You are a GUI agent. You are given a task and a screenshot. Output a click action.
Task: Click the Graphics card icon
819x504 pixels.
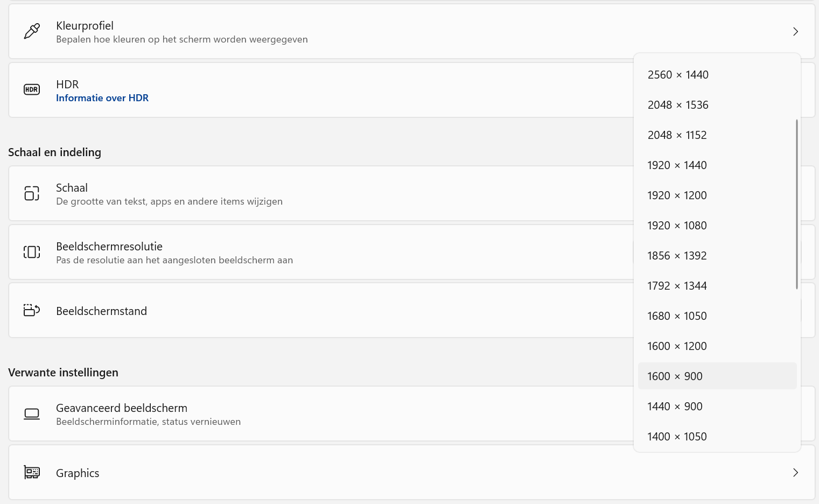(32, 472)
